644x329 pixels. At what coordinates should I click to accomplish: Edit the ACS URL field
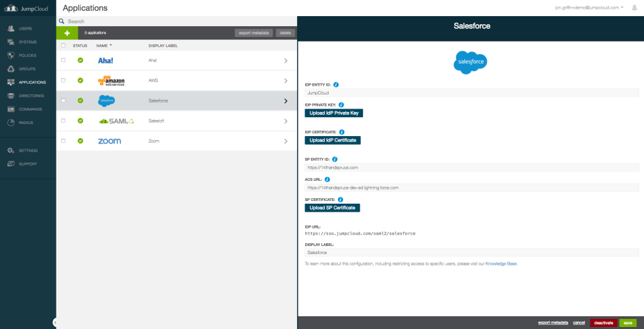coord(472,188)
